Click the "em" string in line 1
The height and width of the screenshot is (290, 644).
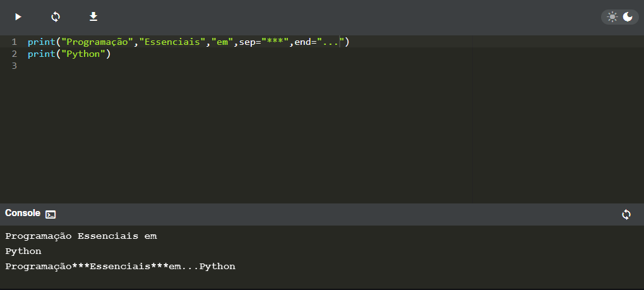(x=222, y=42)
